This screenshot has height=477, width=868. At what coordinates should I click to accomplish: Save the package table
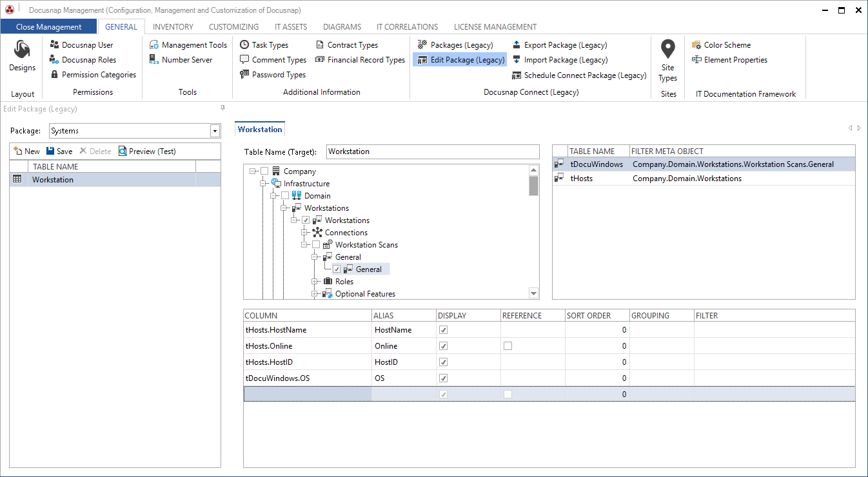click(x=59, y=151)
